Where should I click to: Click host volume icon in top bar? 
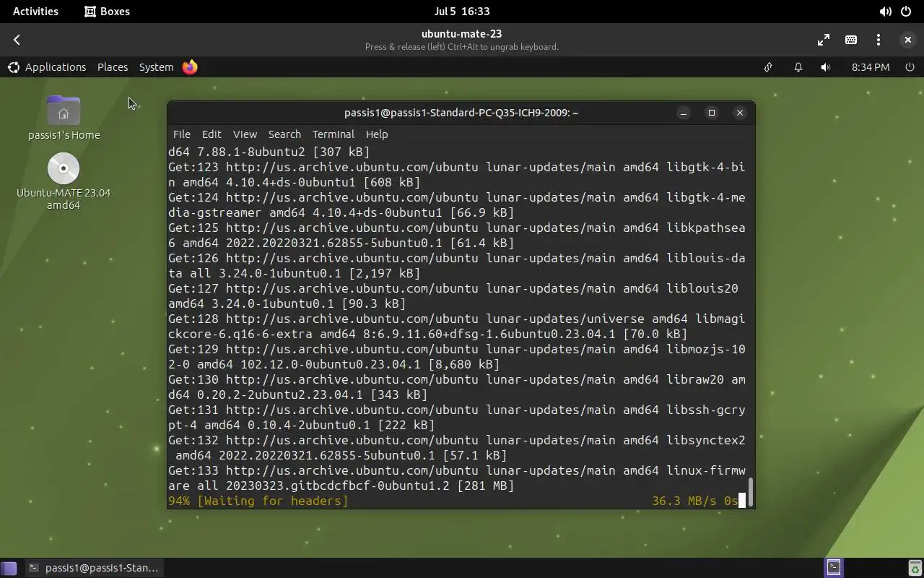tap(885, 12)
